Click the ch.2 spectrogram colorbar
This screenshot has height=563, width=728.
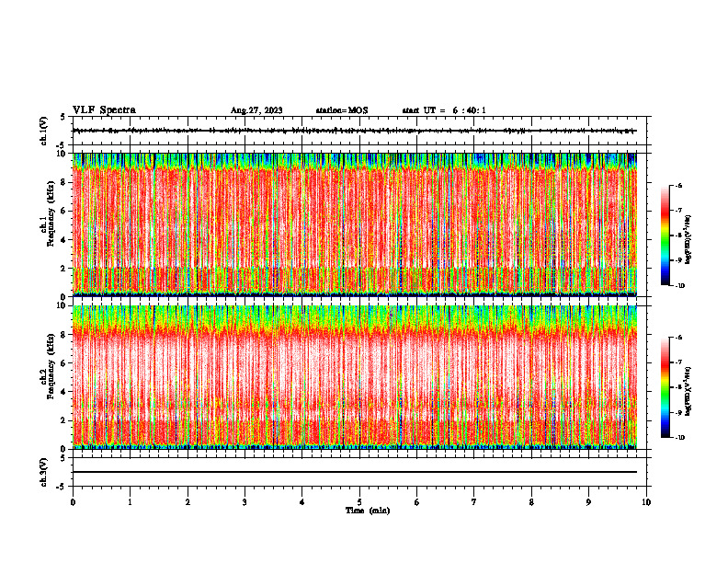(665, 387)
